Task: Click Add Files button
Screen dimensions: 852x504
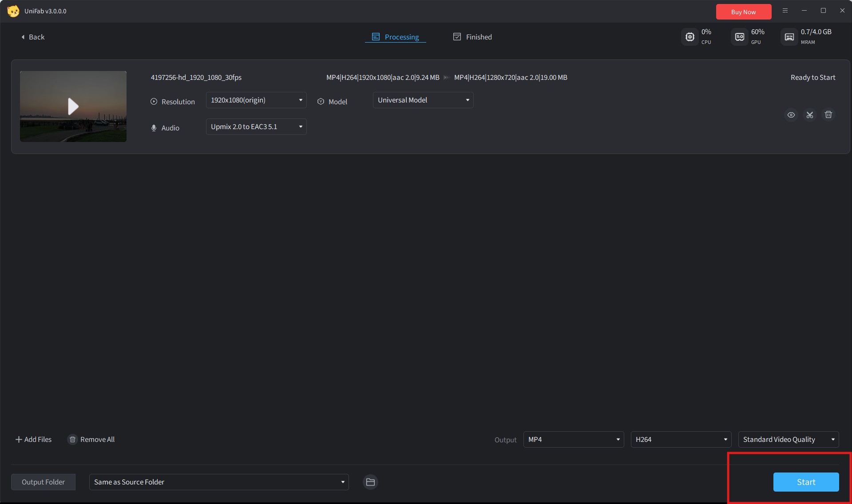Action: 34,439
